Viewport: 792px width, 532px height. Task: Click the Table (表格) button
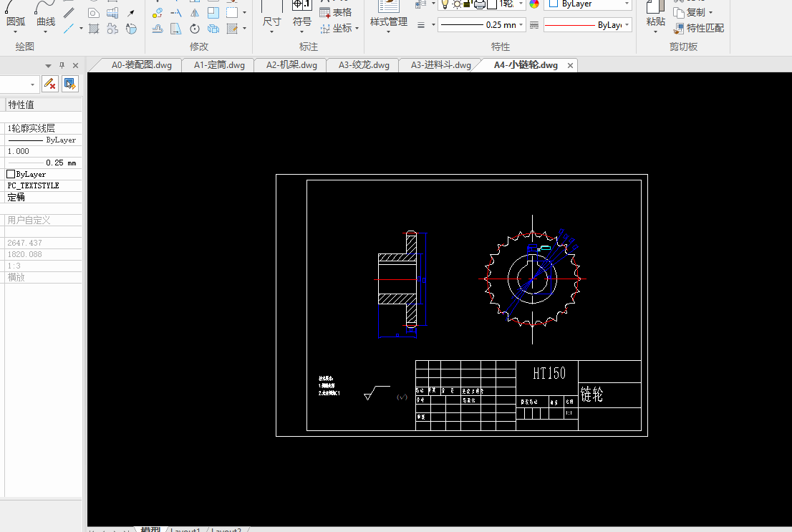[336, 12]
